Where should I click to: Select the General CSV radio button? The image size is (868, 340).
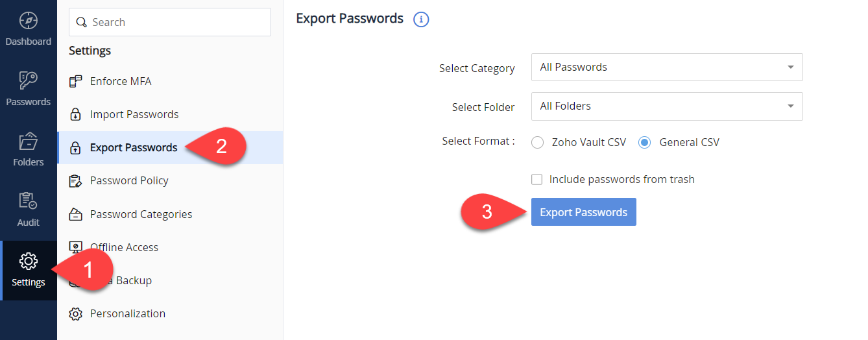644,143
